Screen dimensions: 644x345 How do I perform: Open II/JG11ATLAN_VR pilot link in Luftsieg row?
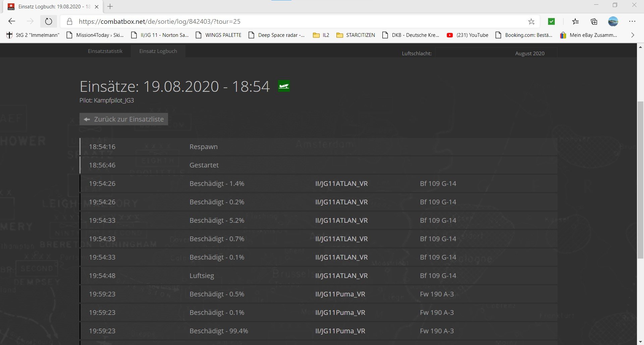point(341,276)
